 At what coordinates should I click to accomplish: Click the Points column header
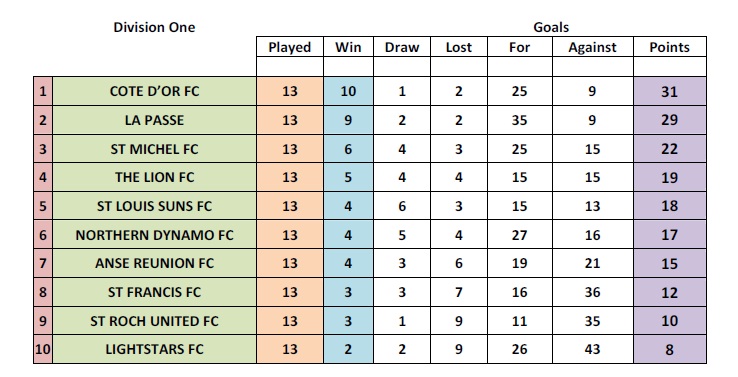(670, 47)
